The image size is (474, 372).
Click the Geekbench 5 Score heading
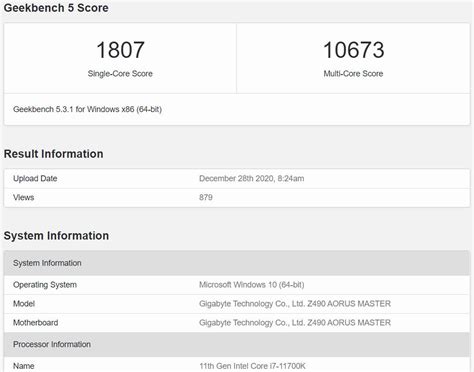tap(56, 8)
